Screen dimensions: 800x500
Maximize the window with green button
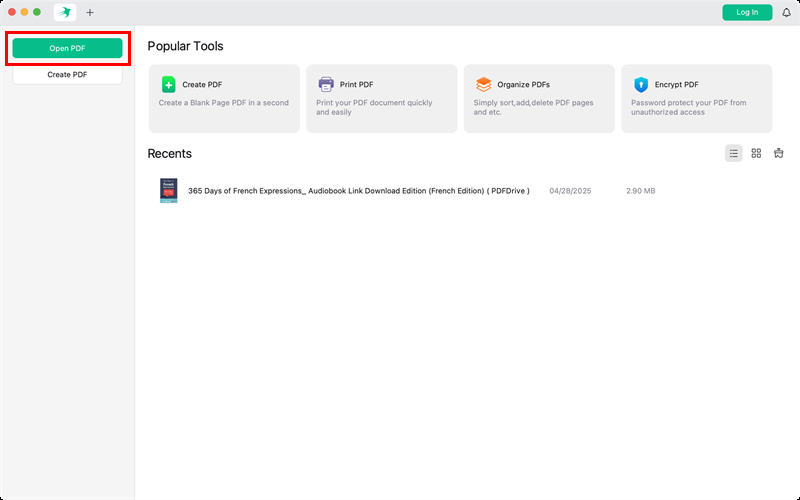pos(38,12)
